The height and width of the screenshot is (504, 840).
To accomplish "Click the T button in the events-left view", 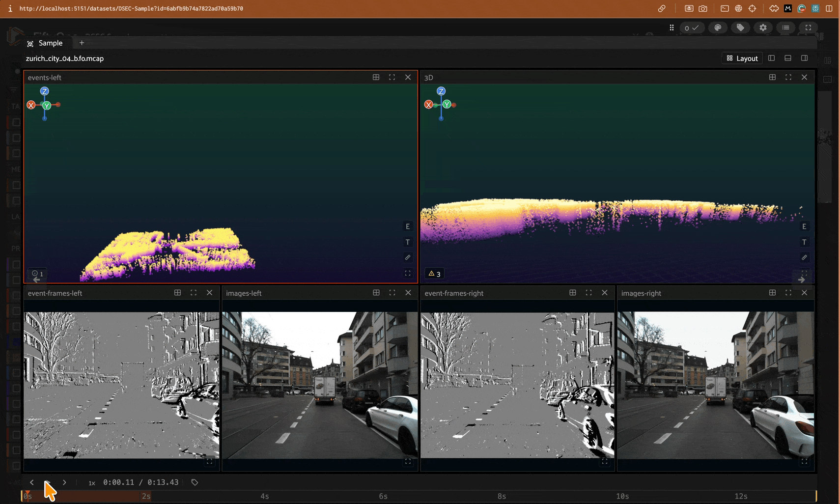I will point(408,242).
